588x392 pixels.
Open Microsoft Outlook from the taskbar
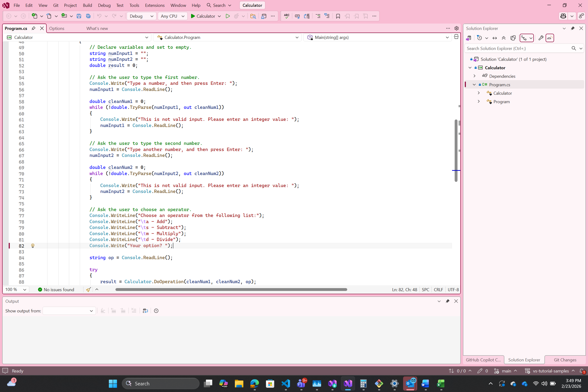coord(410,384)
